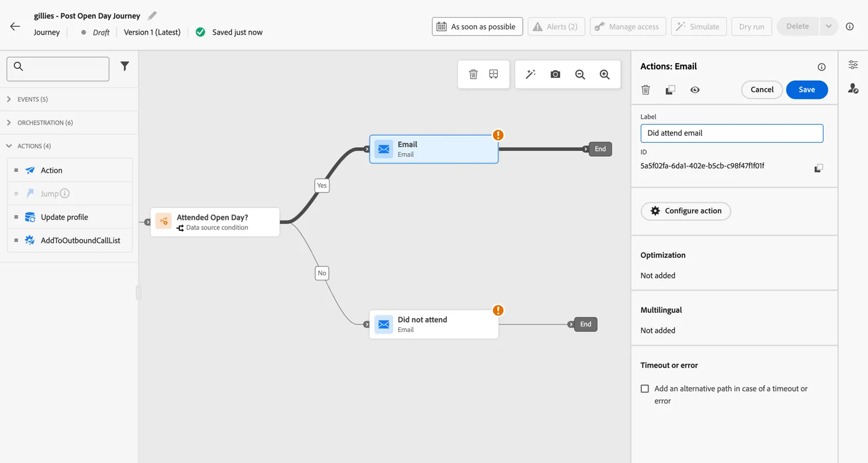Zoom out on the journey canvas
Image resolution: width=868 pixels, height=463 pixels.
pos(580,74)
